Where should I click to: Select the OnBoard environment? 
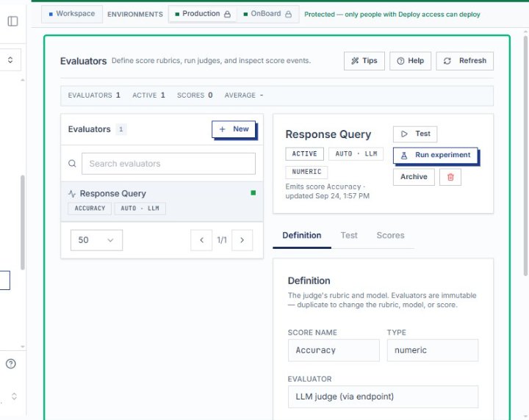[267, 14]
